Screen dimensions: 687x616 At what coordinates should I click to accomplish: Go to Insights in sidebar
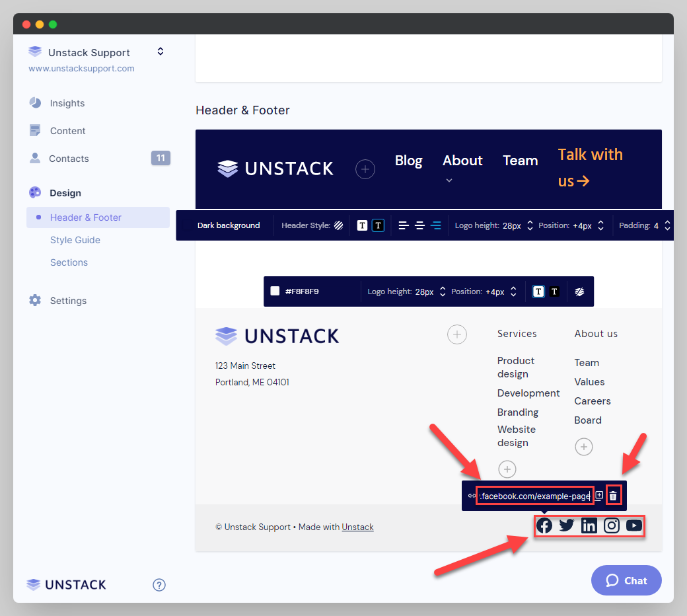pos(67,103)
